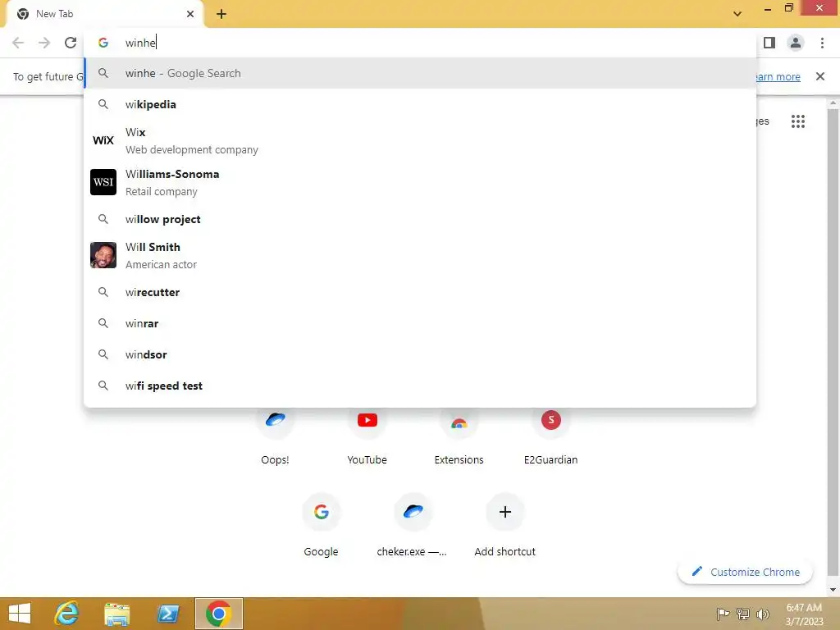
Task: Open the Oops! shortcut
Action: [276, 435]
